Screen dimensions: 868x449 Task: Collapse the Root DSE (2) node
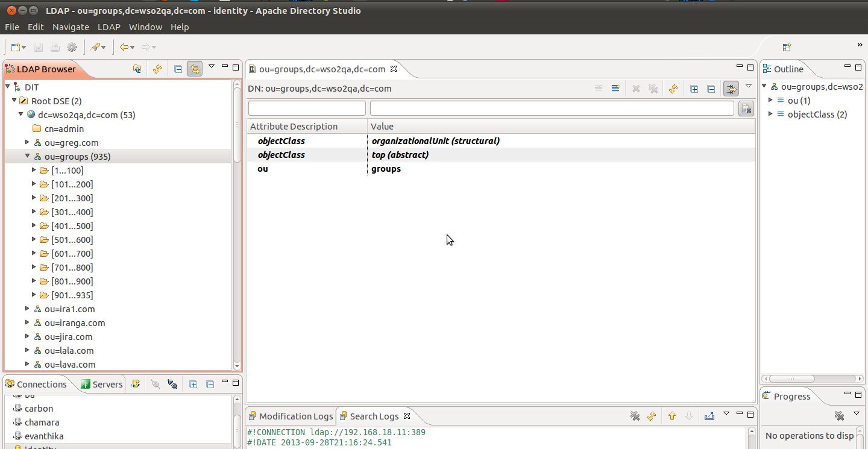point(14,101)
